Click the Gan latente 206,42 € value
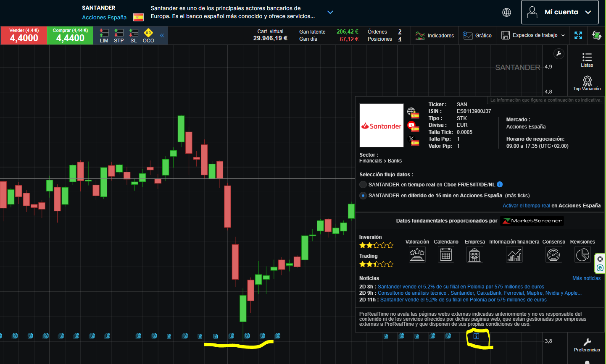 coord(348,32)
